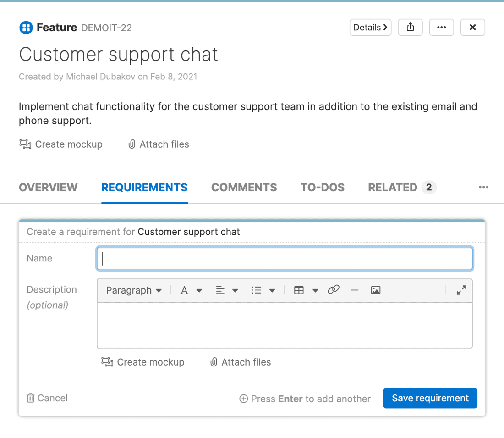This screenshot has height=438, width=504.
Task: Cancel the requirement creation
Action: click(x=47, y=398)
